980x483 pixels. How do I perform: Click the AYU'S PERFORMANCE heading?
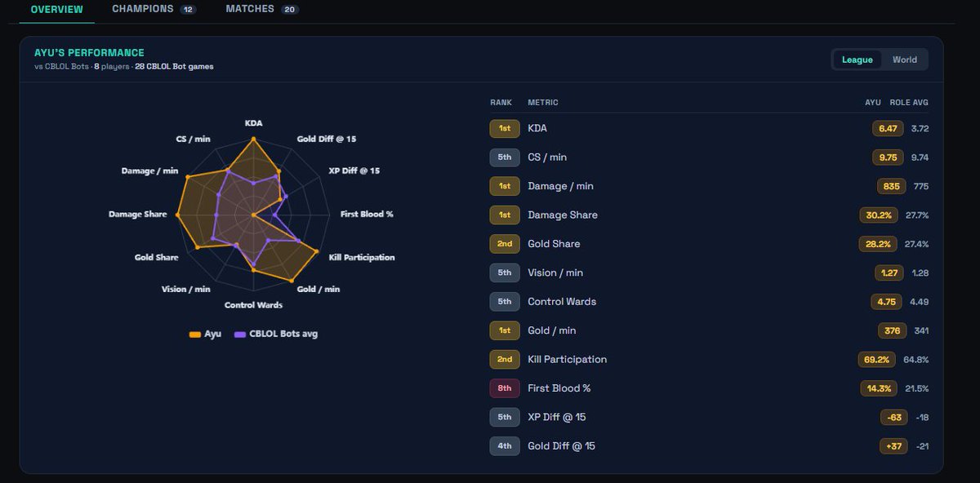coord(89,53)
